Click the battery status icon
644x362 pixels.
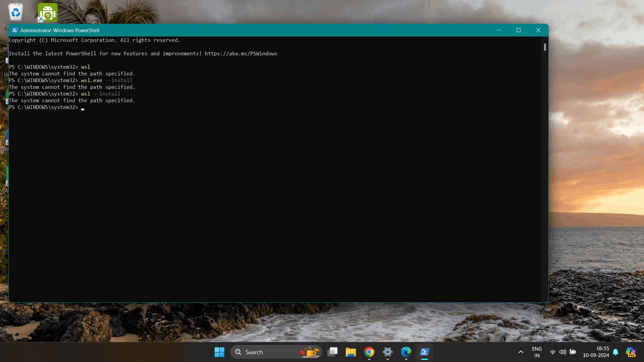573,352
